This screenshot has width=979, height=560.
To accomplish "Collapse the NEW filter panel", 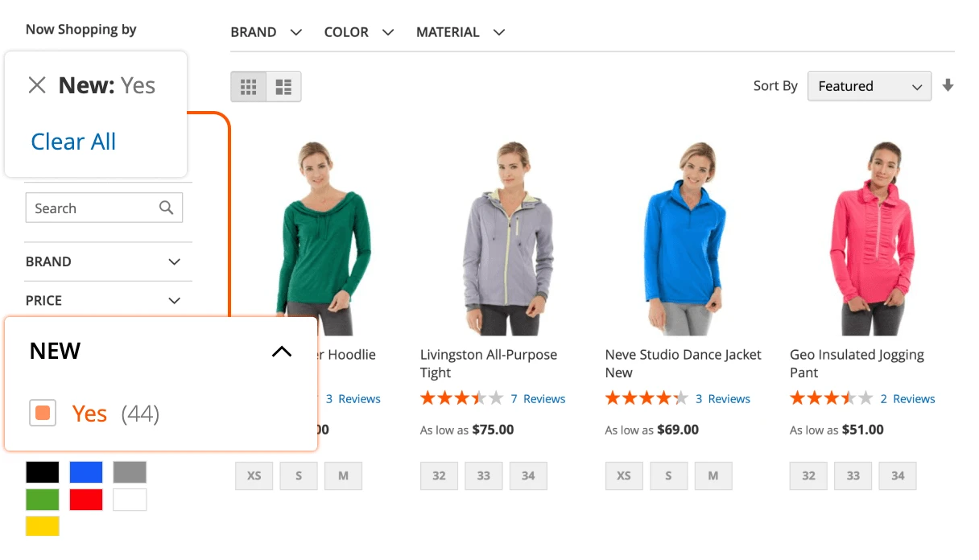I will 281,351.
